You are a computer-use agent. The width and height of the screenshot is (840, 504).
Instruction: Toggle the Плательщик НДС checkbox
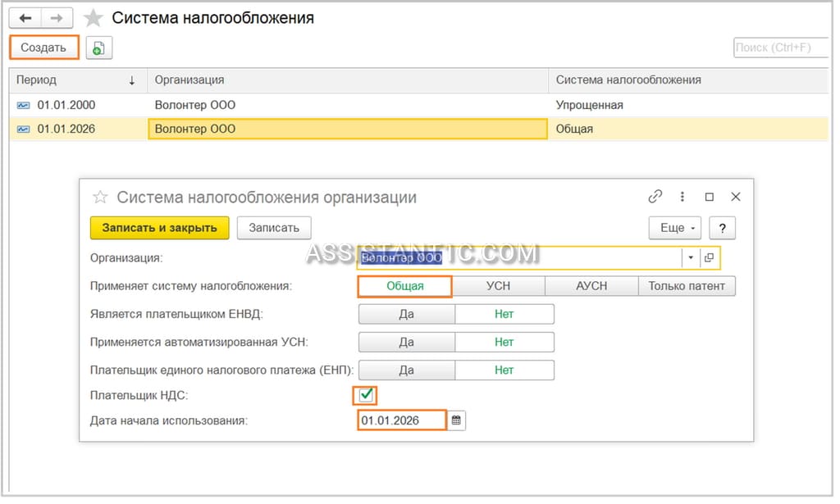tap(366, 396)
